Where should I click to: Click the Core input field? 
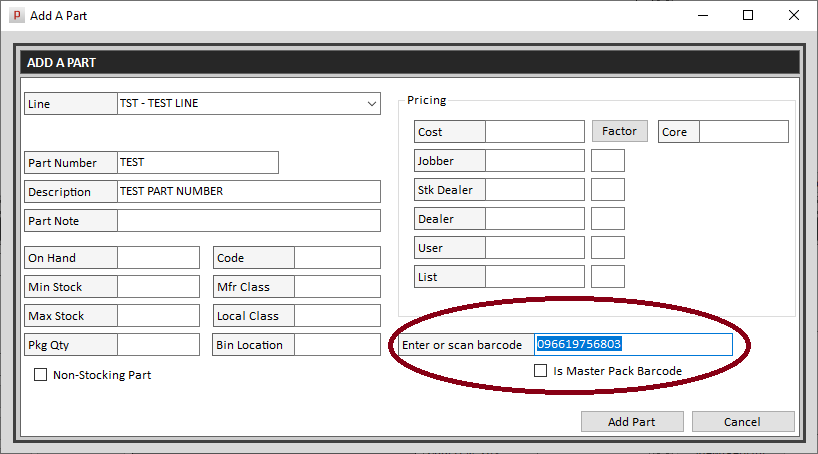point(743,132)
